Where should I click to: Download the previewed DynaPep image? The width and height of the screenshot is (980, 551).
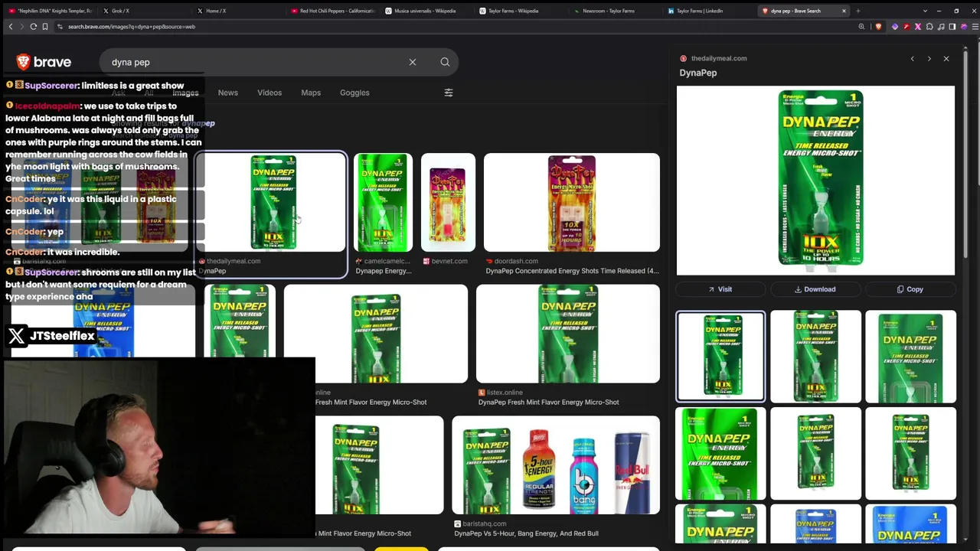tap(815, 289)
